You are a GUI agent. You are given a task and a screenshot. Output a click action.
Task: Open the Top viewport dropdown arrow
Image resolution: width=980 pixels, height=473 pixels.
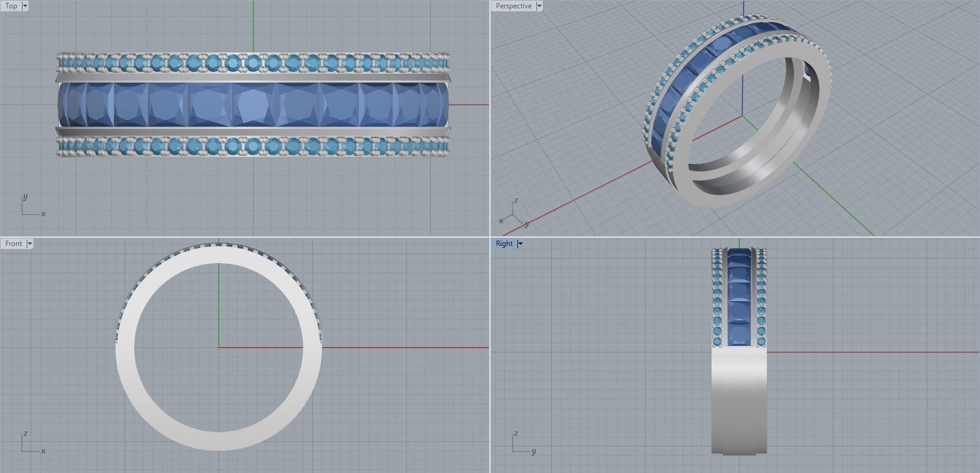(x=25, y=6)
